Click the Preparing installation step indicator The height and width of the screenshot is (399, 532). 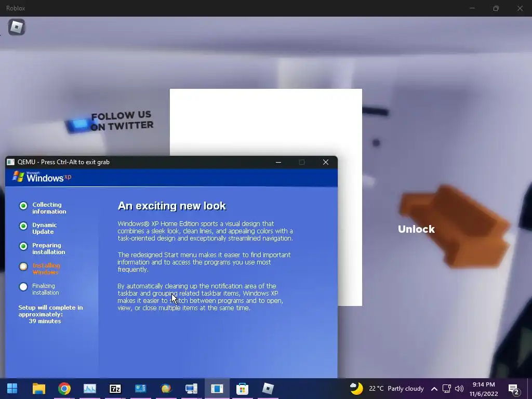coord(23,246)
